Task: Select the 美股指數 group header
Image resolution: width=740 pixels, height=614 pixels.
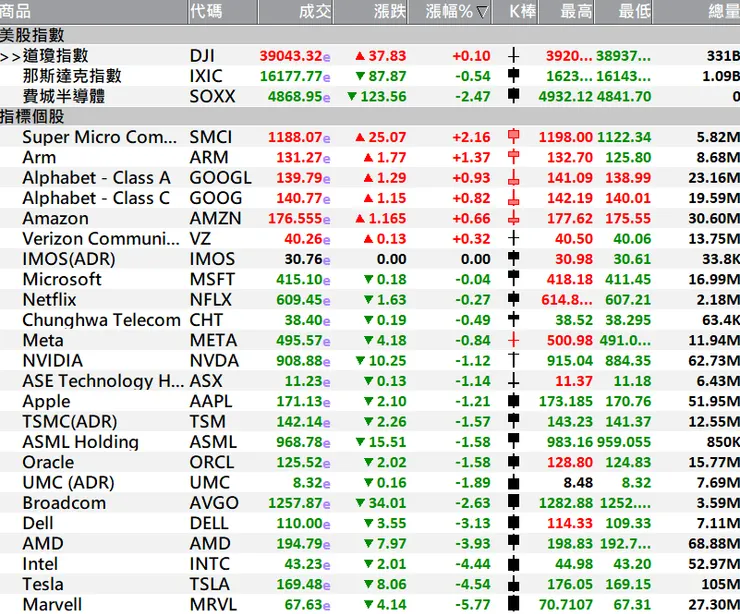Action: pyautogui.click(x=370, y=35)
